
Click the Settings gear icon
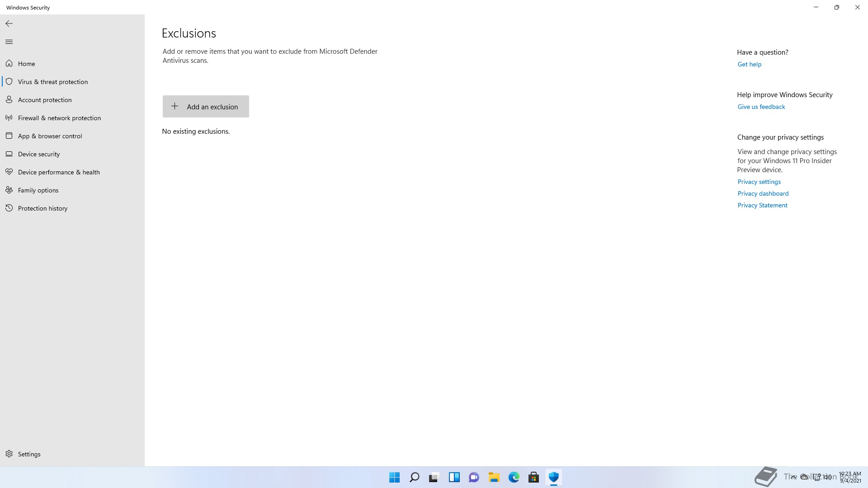9,454
